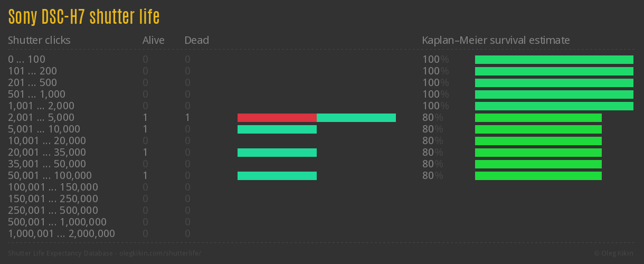The height and width of the screenshot is (264, 644).
Task: Click the Sony DSC-H7 shutter life title
Action: coord(83,17)
